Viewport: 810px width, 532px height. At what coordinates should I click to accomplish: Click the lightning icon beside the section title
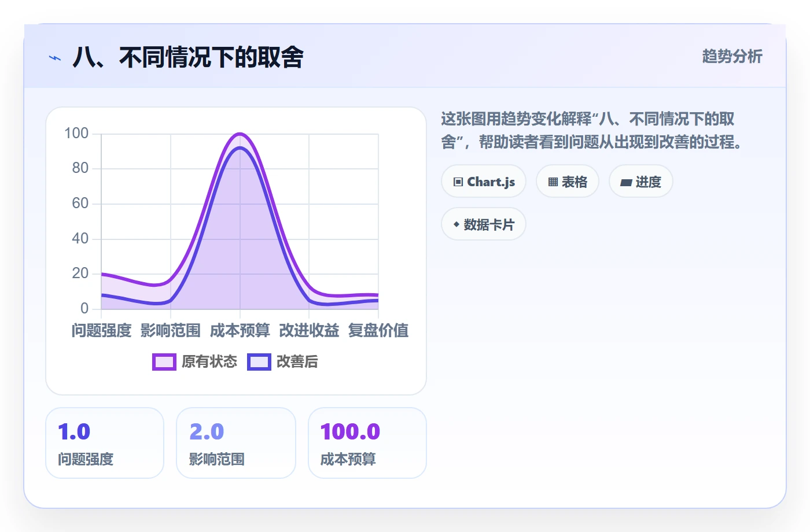55,58
